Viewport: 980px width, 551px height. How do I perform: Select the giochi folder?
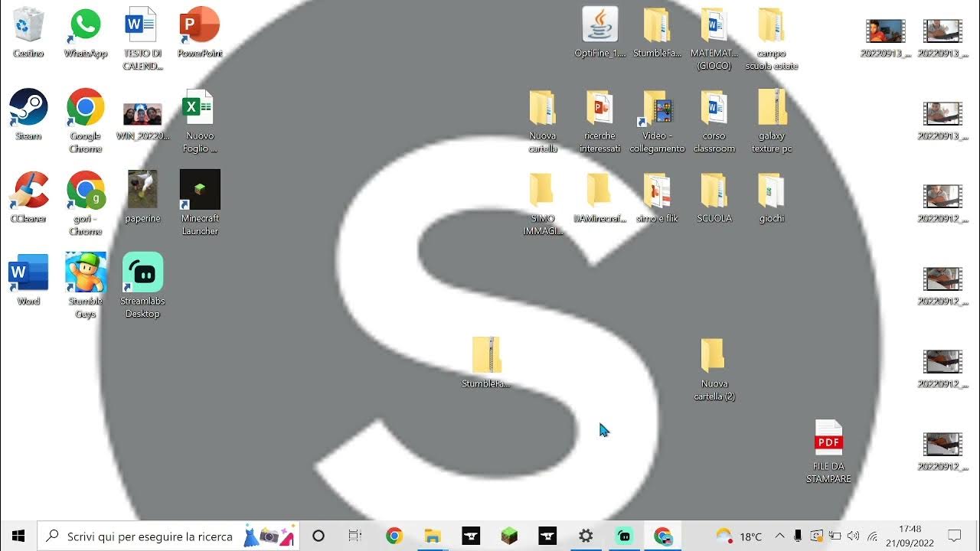(x=771, y=198)
